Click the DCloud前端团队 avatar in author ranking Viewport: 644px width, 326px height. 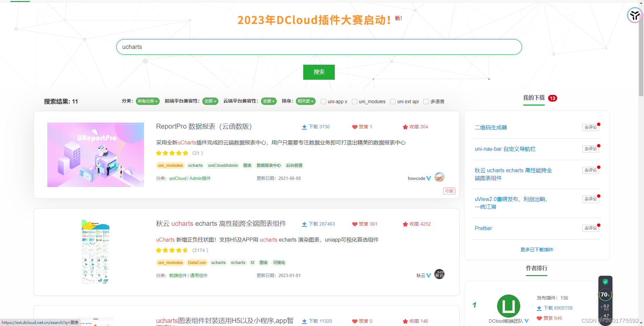(x=508, y=305)
